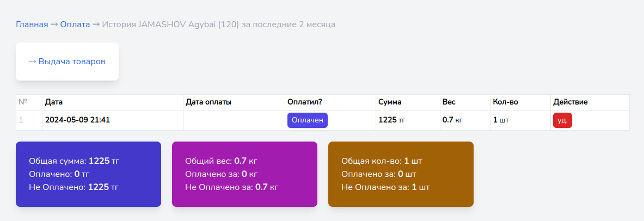644x221 pixels.
Task: Select the Дата оплаты column header
Action: pos(208,102)
